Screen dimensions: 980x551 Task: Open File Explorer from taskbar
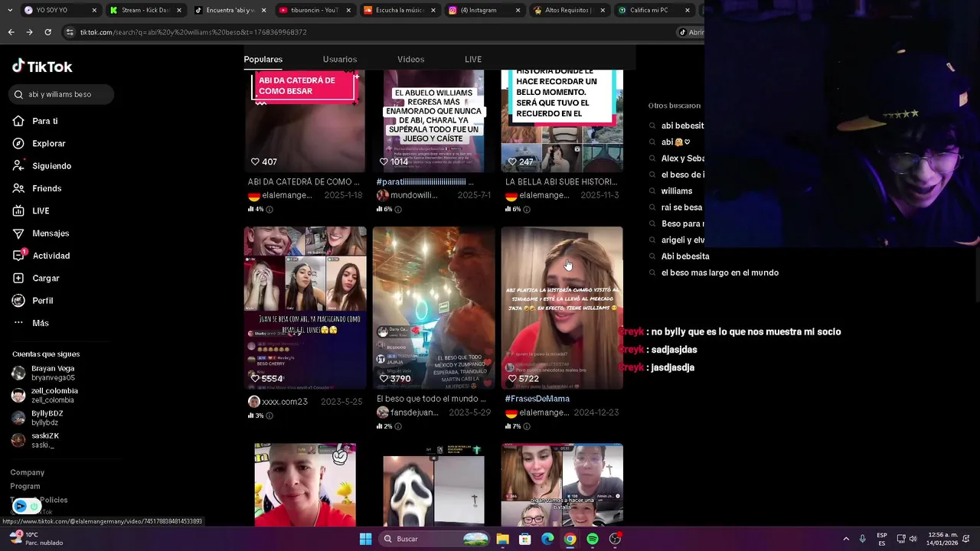point(502,539)
